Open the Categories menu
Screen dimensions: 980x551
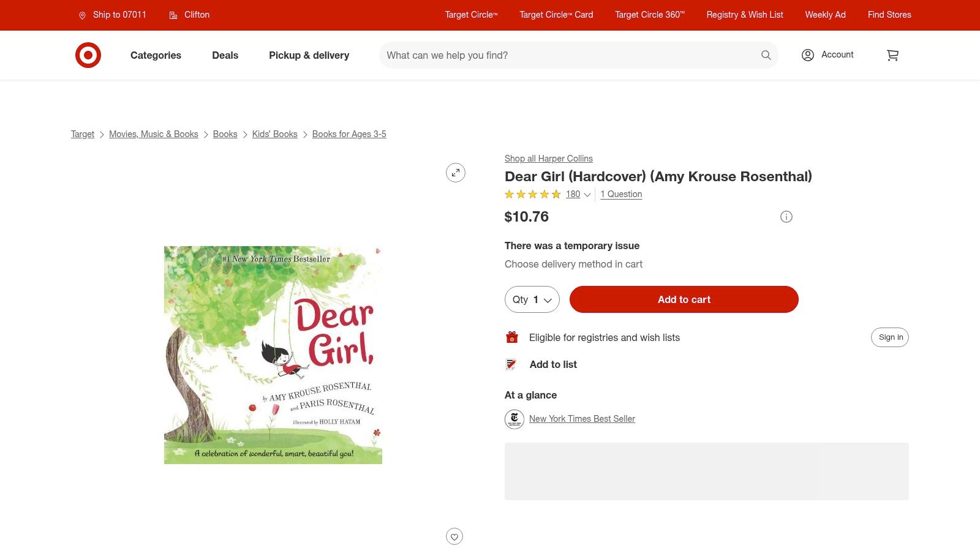156,55
